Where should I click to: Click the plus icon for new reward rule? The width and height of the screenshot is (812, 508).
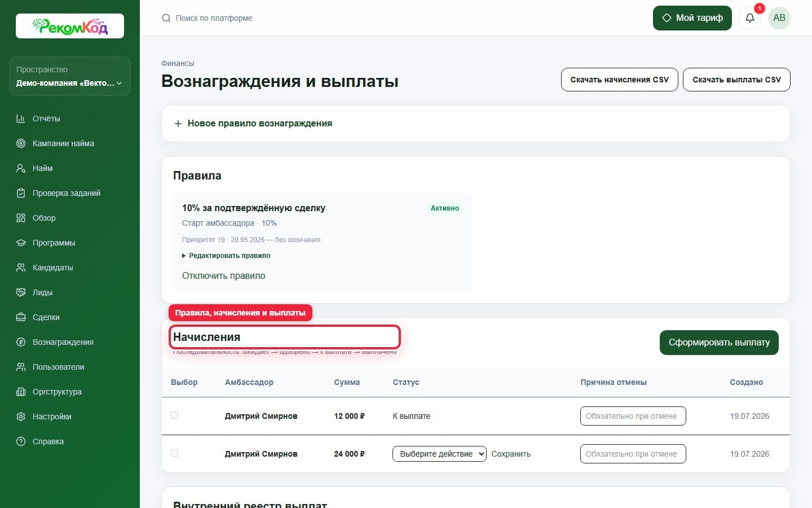click(178, 124)
